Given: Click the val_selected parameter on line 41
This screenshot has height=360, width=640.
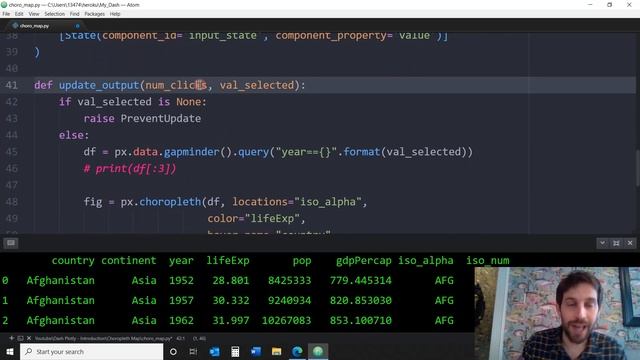Looking at the screenshot, I should pos(257,85).
